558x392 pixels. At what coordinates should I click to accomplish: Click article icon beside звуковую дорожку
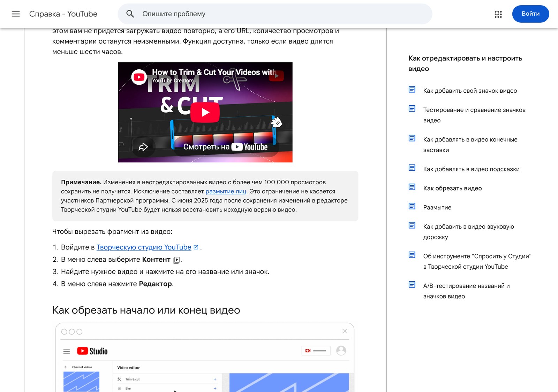412,225
